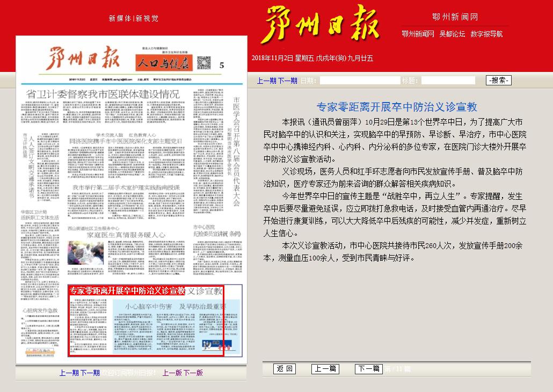
Task: Open the article 同济医院携手市中医医院深化支部主题党日
Action: tap(126, 141)
